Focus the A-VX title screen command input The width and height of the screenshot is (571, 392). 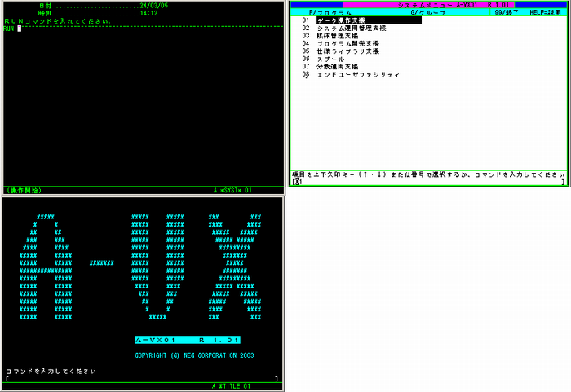pos(142,378)
